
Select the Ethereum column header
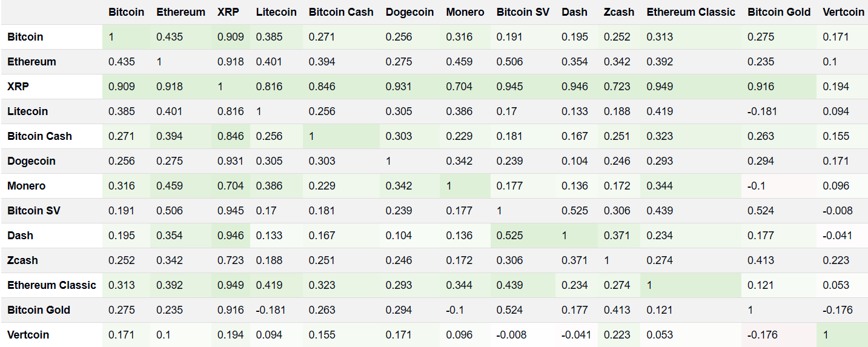(181, 12)
